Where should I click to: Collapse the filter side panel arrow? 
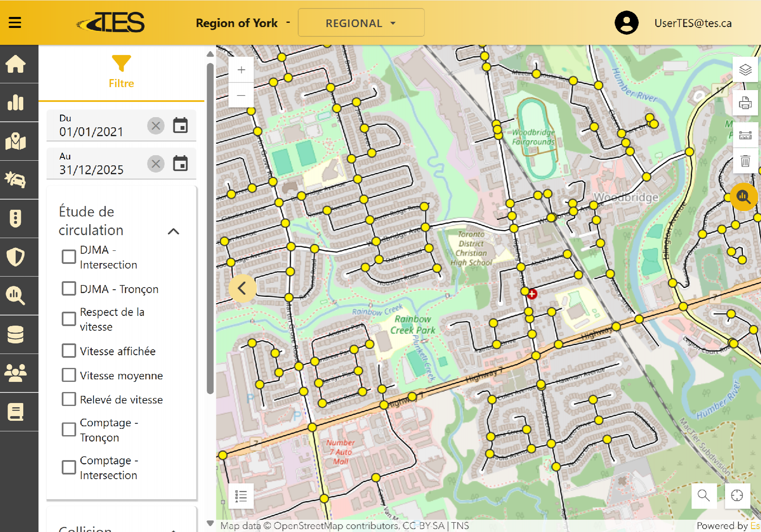point(242,288)
